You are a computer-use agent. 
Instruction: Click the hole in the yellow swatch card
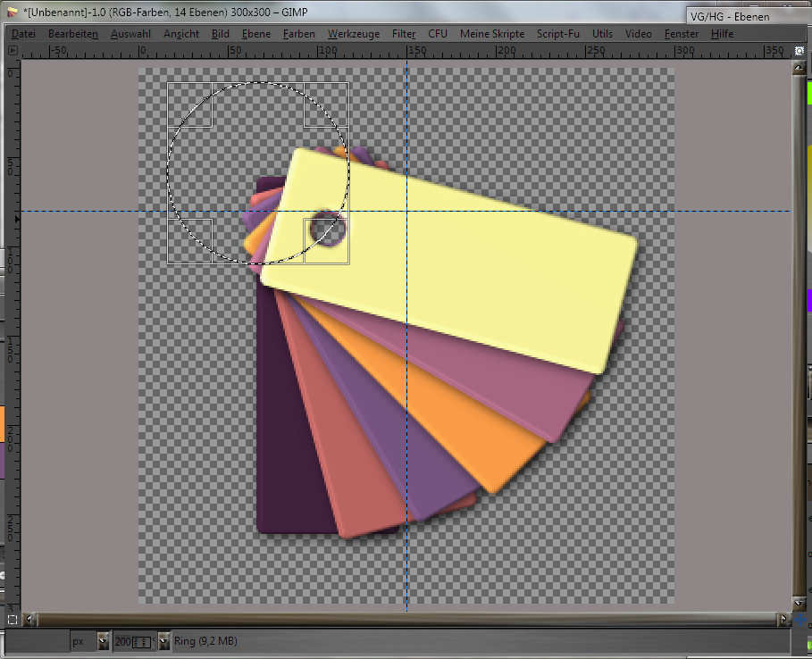327,230
